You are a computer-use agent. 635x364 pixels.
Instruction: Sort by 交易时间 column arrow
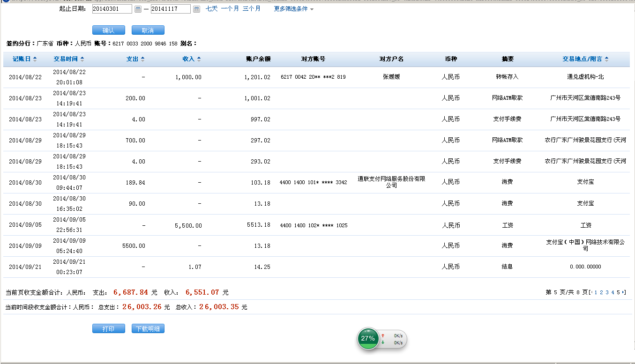click(x=82, y=59)
